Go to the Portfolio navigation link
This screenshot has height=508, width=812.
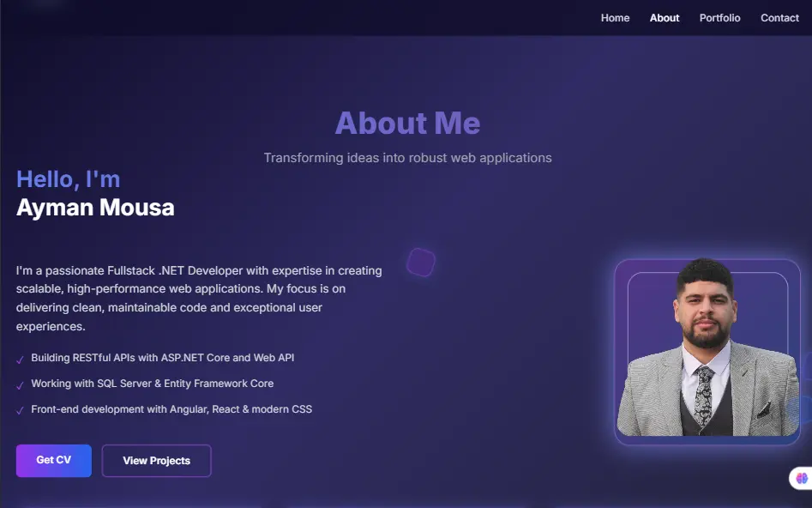tap(719, 18)
